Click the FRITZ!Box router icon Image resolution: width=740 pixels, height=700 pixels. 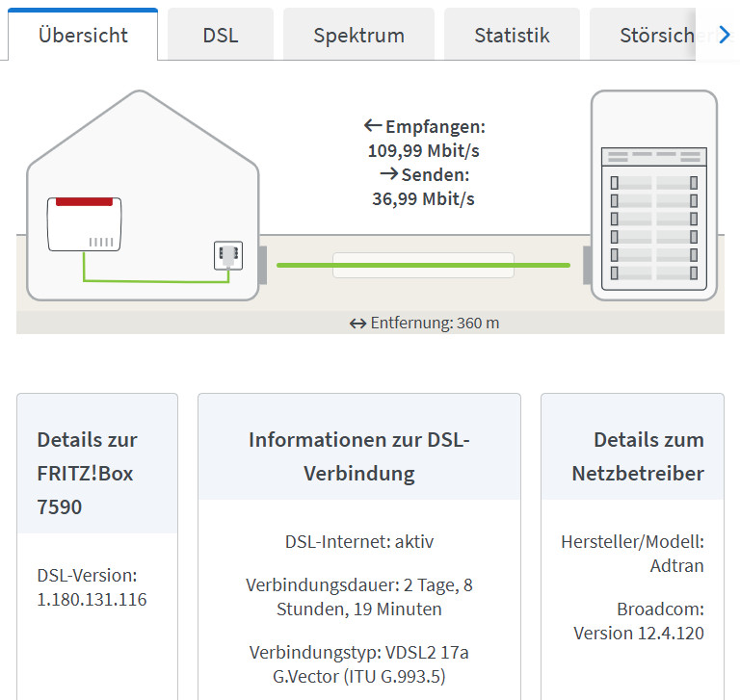pyautogui.click(x=85, y=223)
